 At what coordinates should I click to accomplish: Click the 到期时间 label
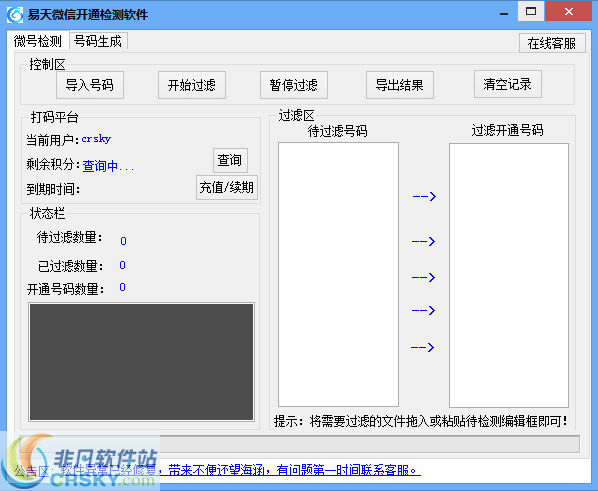[x=53, y=189]
